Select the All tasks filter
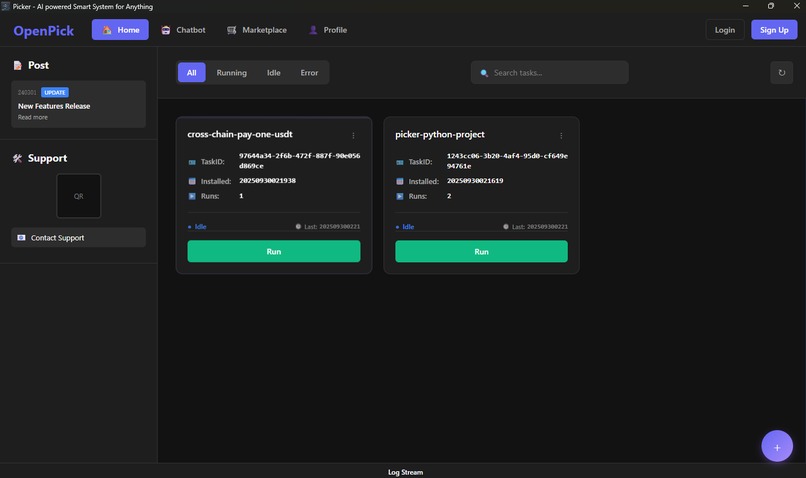Screen dimensions: 806x478 pyautogui.click(x=192, y=72)
